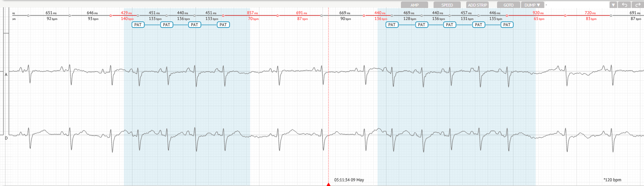
Task: Click the ADD STRIP button
Action: coord(477,5)
